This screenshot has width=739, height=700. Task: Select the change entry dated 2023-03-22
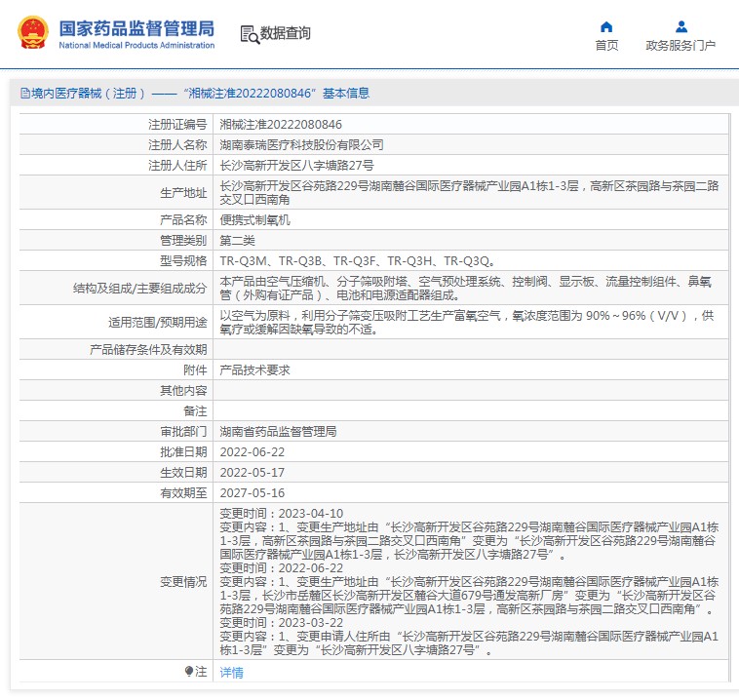(469, 637)
